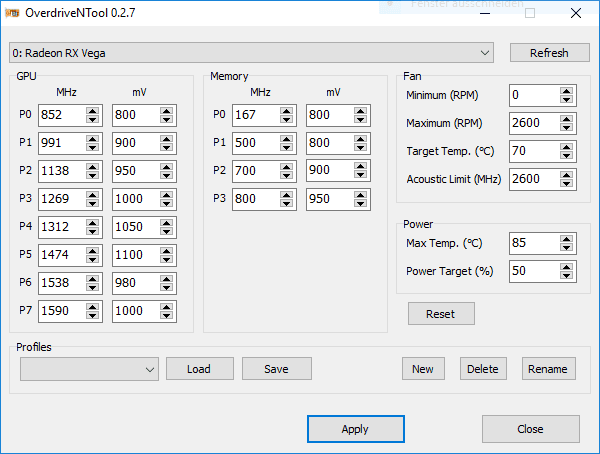Minimize the OverdriveNTool window
Screen dimensions: 600x454
pos(485,13)
